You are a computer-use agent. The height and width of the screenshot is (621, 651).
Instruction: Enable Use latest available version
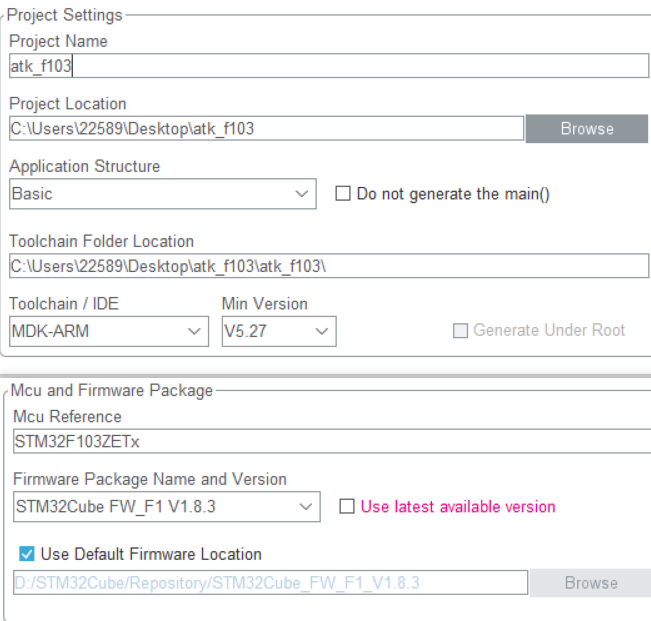[x=347, y=507]
